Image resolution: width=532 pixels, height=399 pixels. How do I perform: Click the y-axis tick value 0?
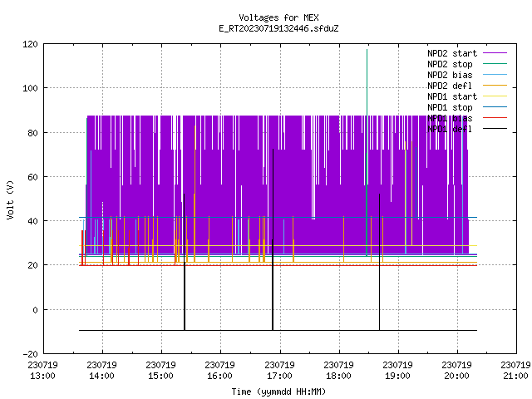coord(35,310)
